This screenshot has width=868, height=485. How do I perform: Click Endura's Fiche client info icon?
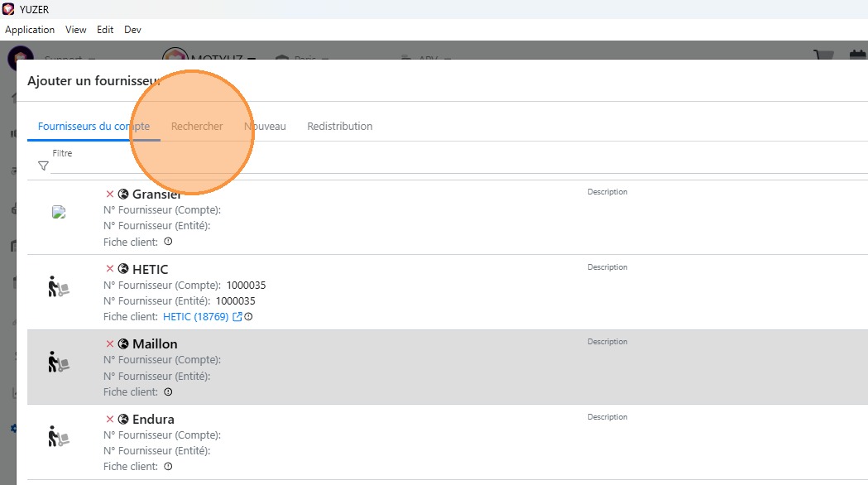(168, 467)
